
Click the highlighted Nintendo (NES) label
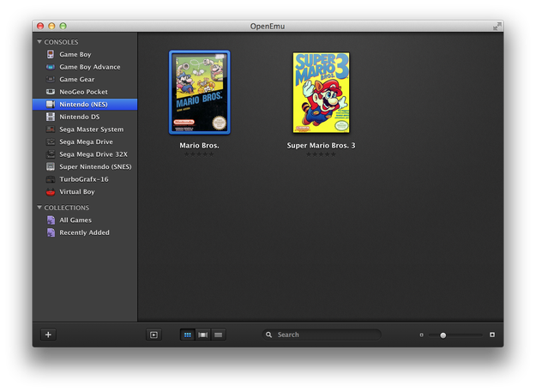pos(83,105)
